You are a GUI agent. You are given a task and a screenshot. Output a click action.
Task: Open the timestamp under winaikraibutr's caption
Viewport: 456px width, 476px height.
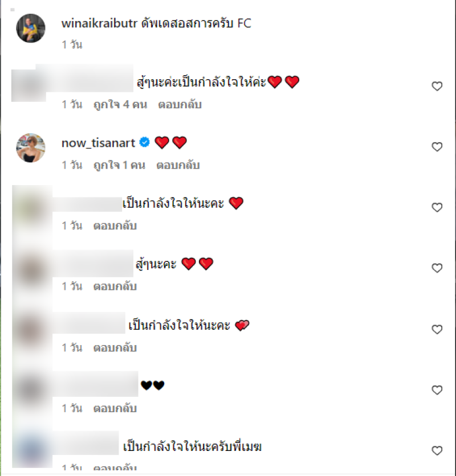pos(72,45)
